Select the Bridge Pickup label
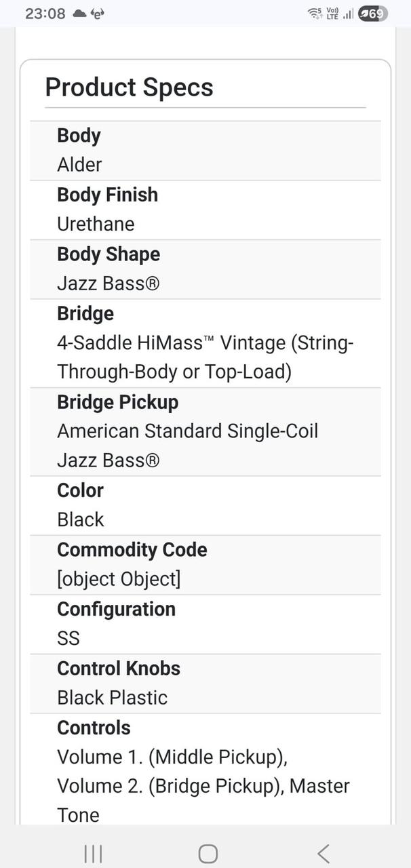The width and height of the screenshot is (411, 868). (x=118, y=402)
